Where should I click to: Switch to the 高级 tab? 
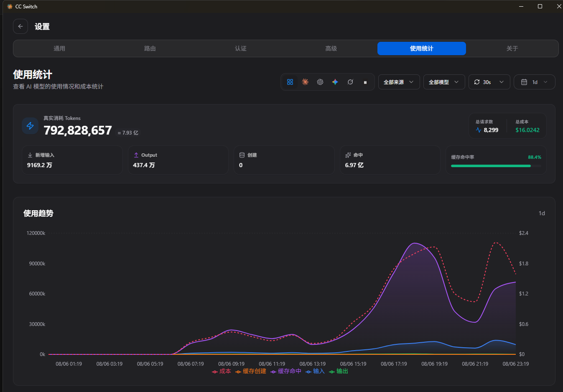pos(331,48)
